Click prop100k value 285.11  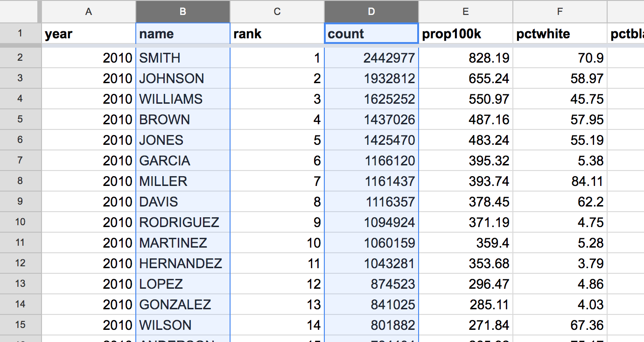(x=466, y=305)
